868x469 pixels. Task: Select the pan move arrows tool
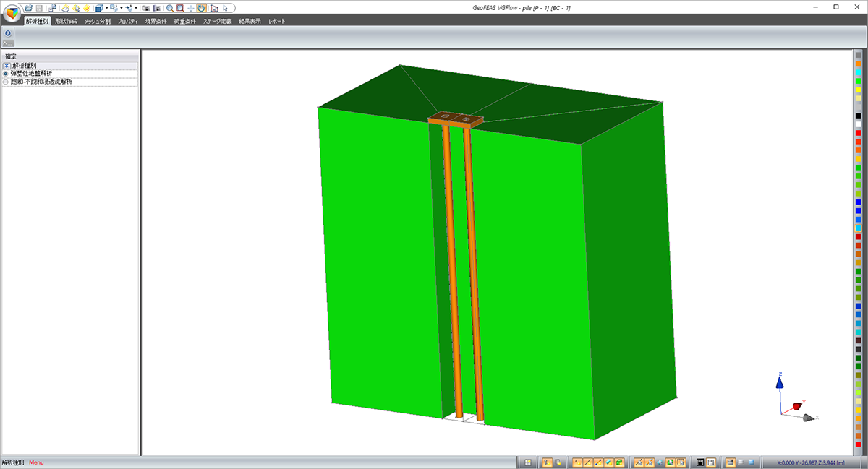point(190,7)
